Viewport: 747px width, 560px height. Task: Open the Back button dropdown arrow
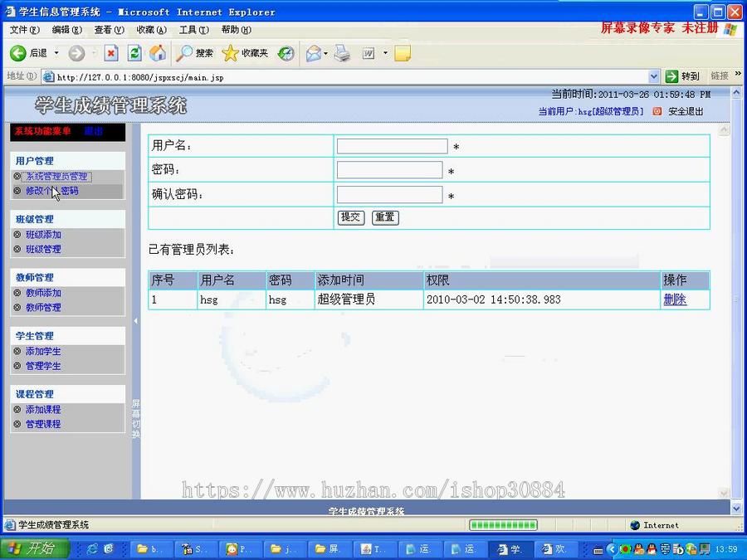56,53
